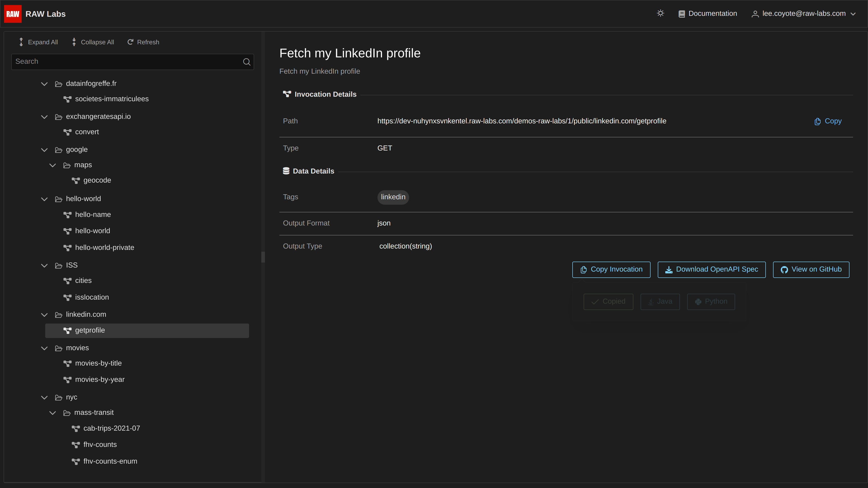Click the movies-by-title endpoint icon
868x488 pixels.
tap(67, 363)
